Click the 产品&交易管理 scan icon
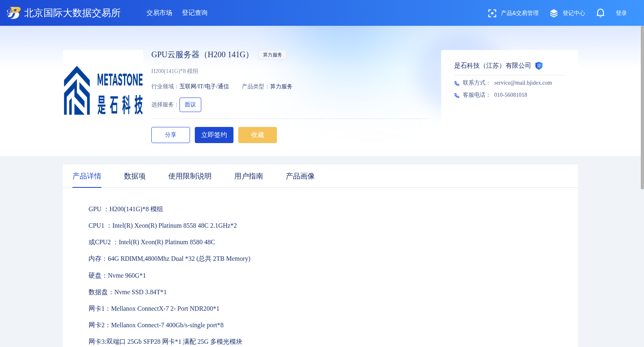This screenshot has width=644, height=347. [492, 13]
